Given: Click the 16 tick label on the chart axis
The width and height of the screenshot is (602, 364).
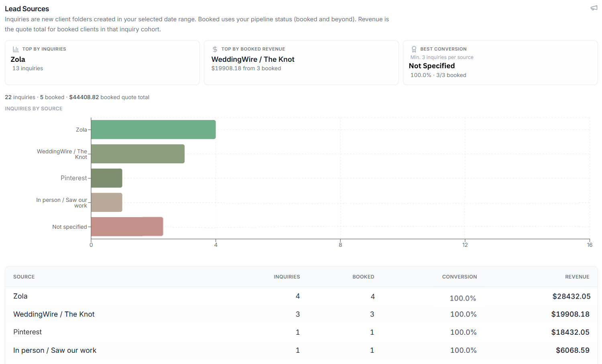Looking at the screenshot, I should tap(590, 245).
